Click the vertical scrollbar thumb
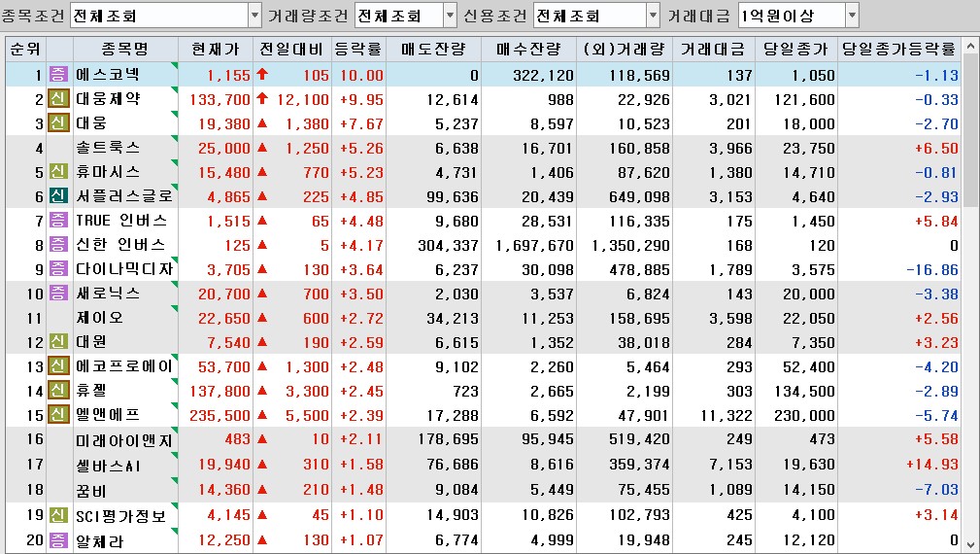This screenshot has height=554, width=980. click(970, 130)
